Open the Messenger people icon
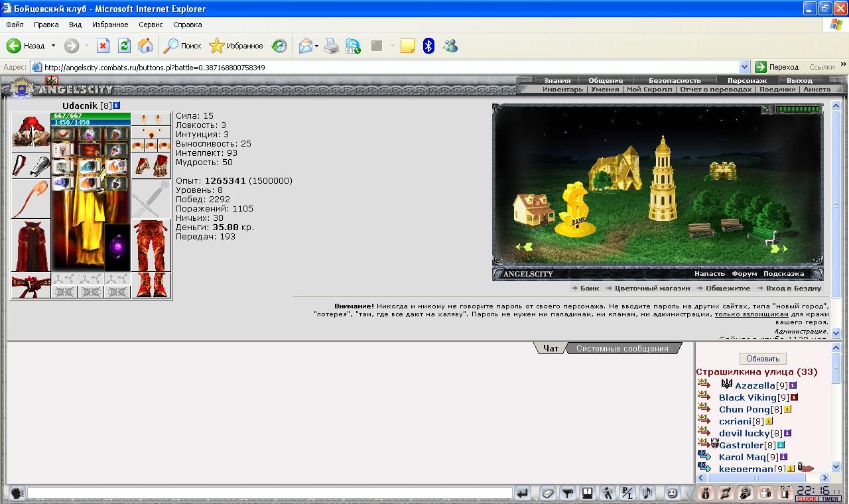The height and width of the screenshot is (504, 849). [x=451, y=46]
